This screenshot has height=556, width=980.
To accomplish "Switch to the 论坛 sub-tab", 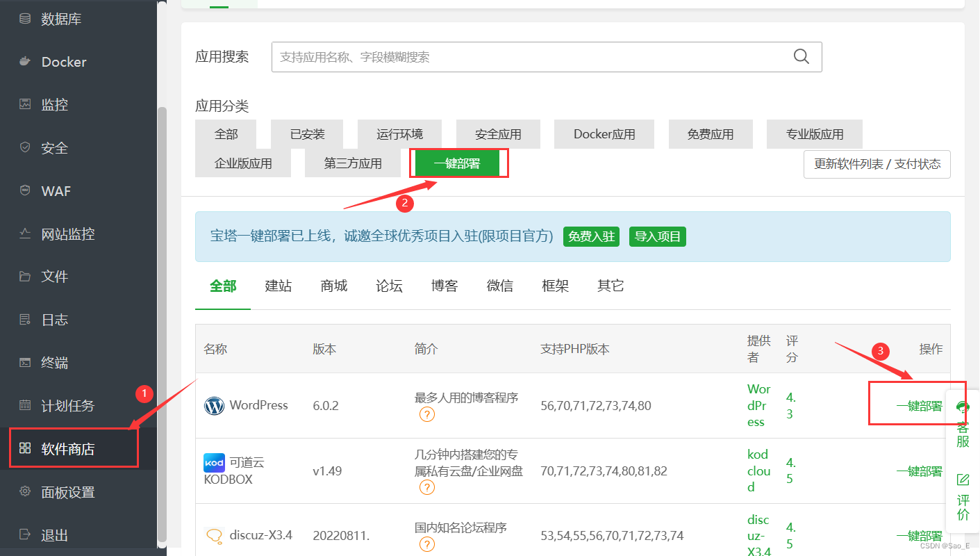I will [x=389, y=286].
